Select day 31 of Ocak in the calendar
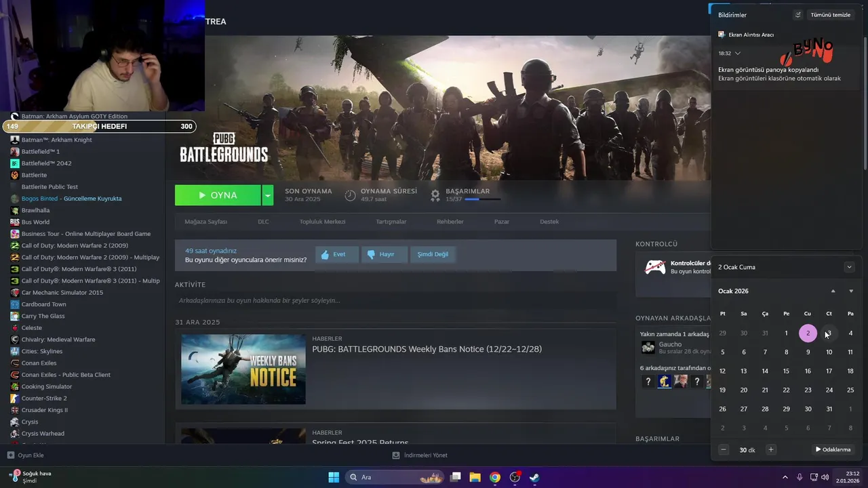Image resolution: width=868 pixels, height=488 pixels. click(x=829, y=409)
